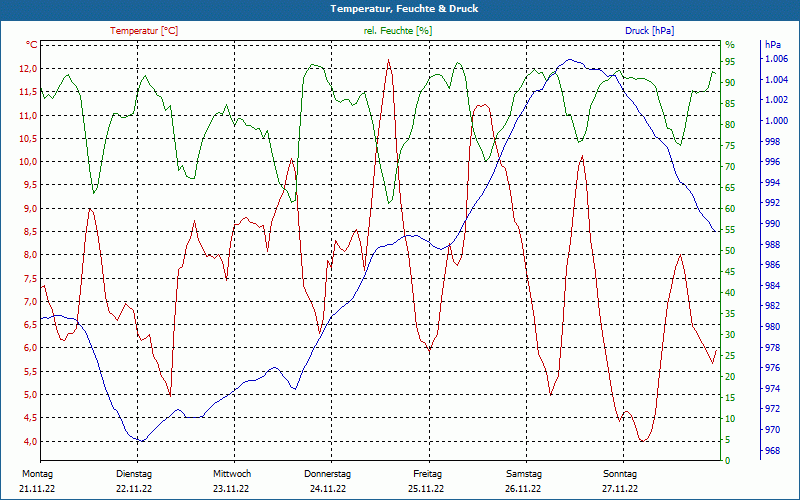Click the '990' pressure axis value

[773, 224]
